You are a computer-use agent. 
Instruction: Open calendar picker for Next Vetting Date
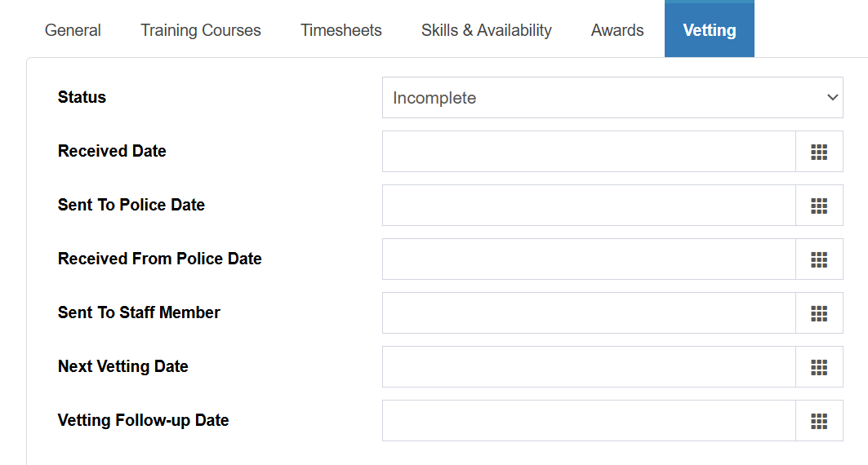[x=819, y=366]
